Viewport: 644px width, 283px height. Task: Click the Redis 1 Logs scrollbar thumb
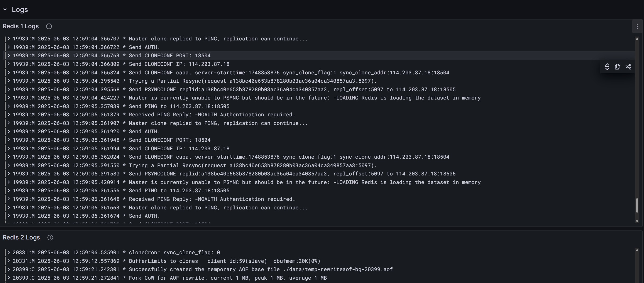(x=637, y=205)
